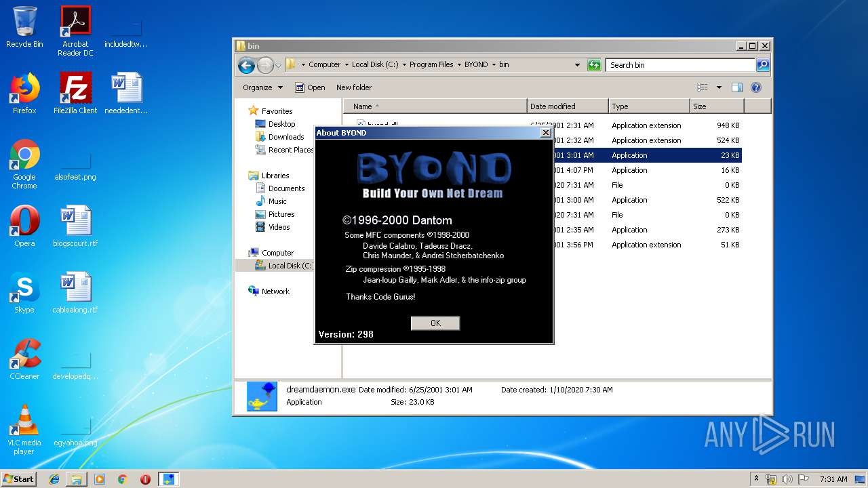
Task: Click media player taskbar icon
Action: pyautogui.click(x=100, y=479)
